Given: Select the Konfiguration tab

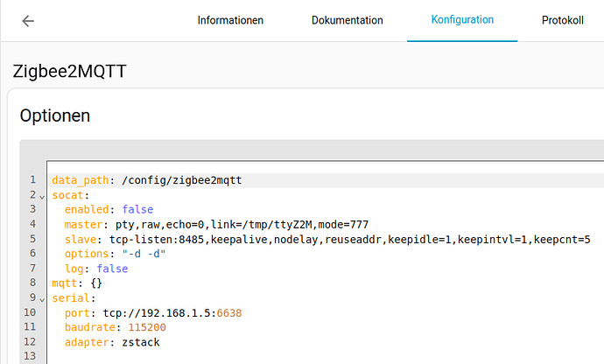Looking at the screenshot, I should (x=462, y=20).
